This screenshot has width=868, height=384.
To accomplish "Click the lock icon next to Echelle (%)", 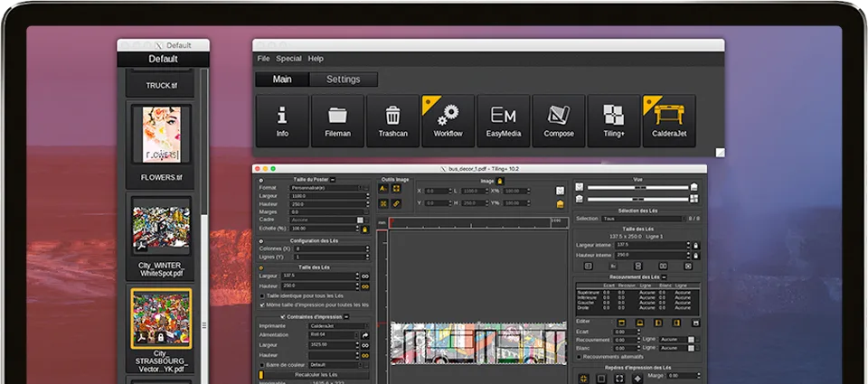I will (x=364, y=229).
